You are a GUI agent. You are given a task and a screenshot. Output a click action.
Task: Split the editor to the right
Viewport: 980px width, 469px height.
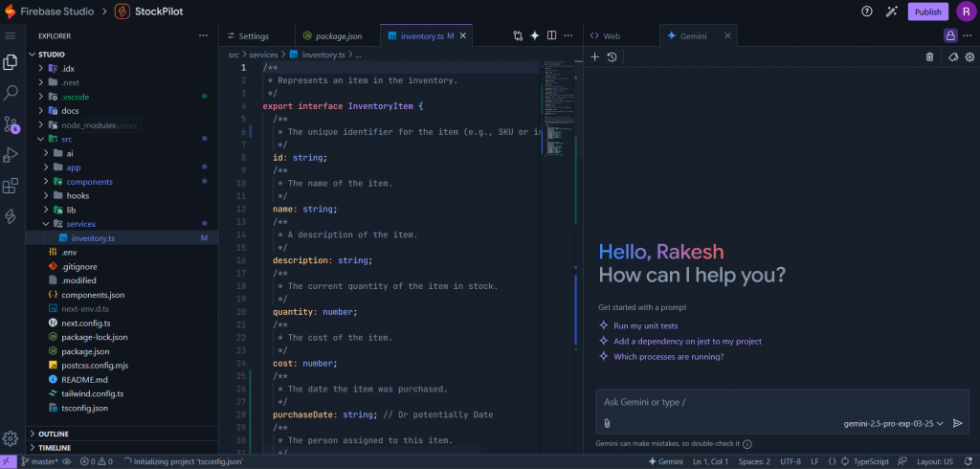pos(552,35)
